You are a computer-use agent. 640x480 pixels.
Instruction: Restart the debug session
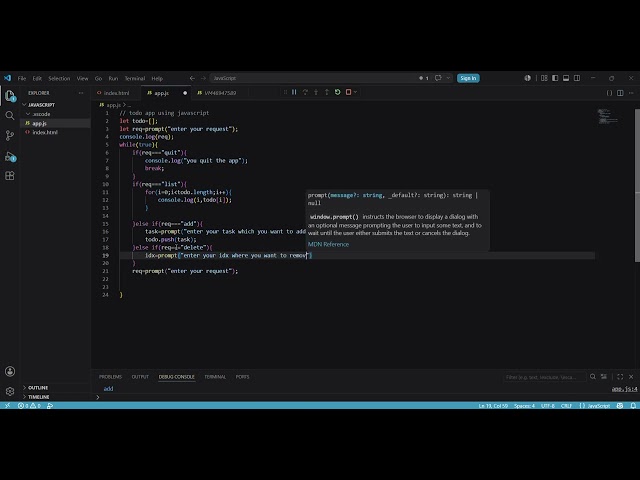[338, 92]
